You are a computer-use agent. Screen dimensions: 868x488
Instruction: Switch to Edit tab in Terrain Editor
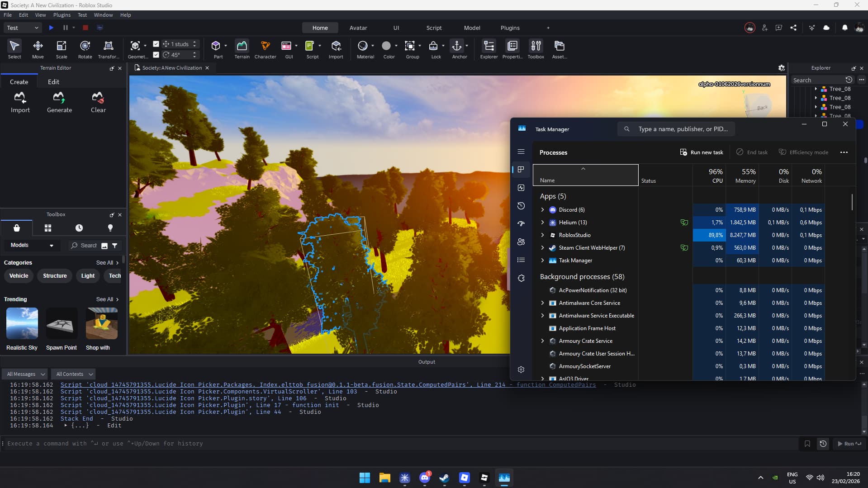[53, 82]
